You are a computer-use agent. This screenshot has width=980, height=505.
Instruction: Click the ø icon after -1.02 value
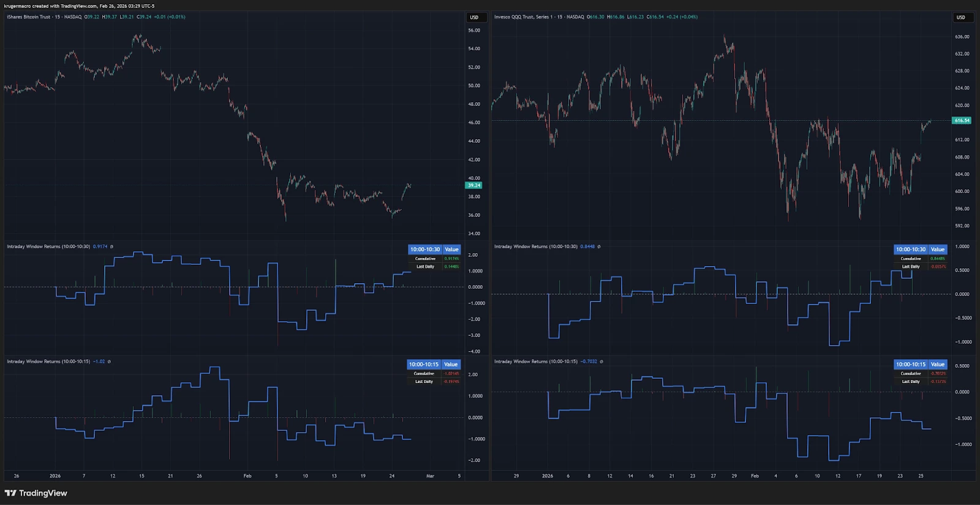pyautogui.click(x=109, y=362)
